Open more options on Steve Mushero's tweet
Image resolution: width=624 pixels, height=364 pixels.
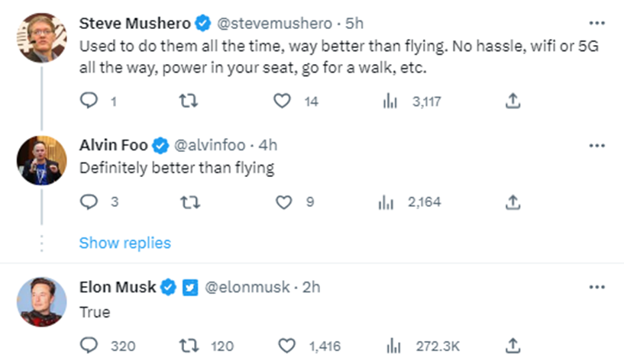[x=597, y=24]
